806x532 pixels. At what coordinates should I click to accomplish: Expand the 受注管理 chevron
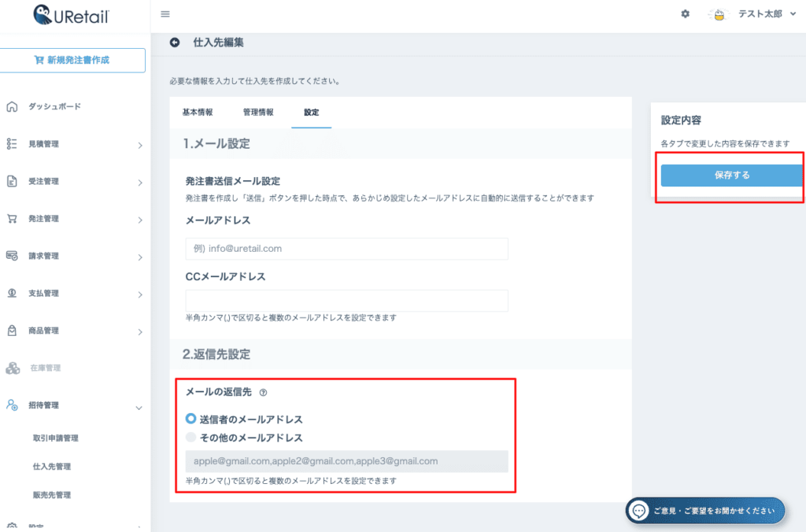[139, 183]
